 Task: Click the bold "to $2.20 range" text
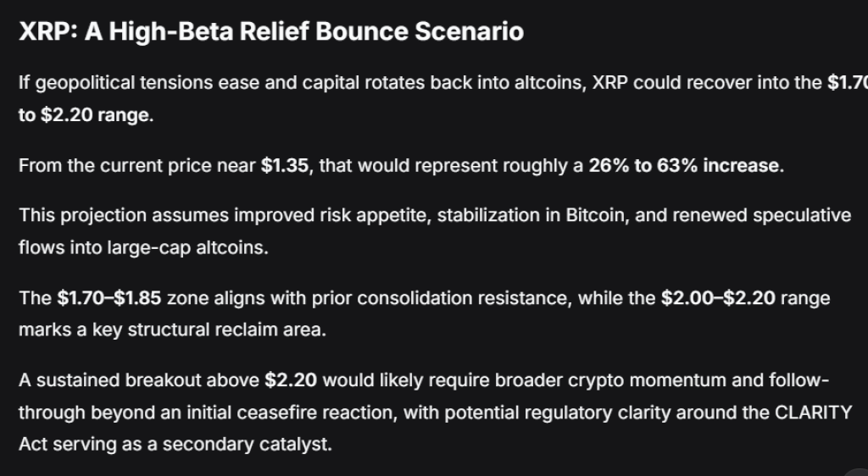(86, 115)
